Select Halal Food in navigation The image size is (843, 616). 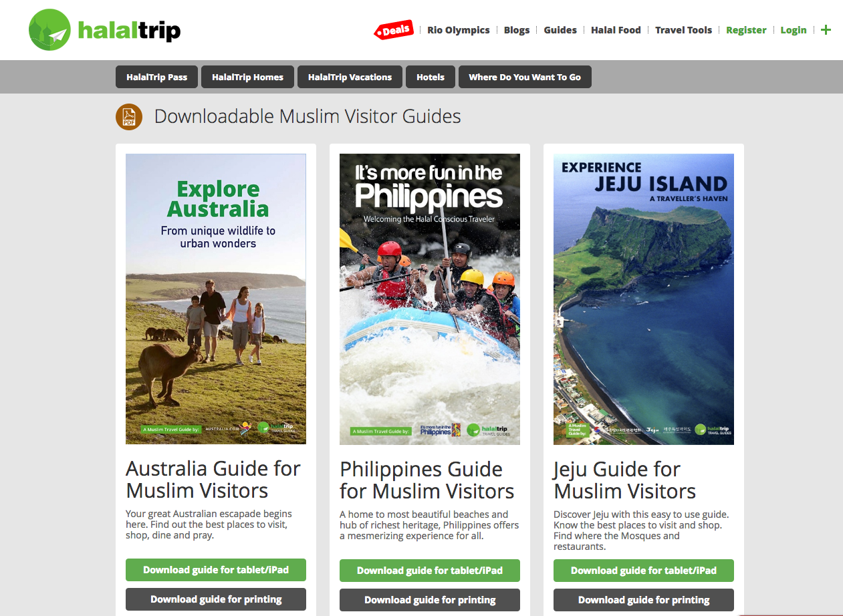(x=616, y=30)
